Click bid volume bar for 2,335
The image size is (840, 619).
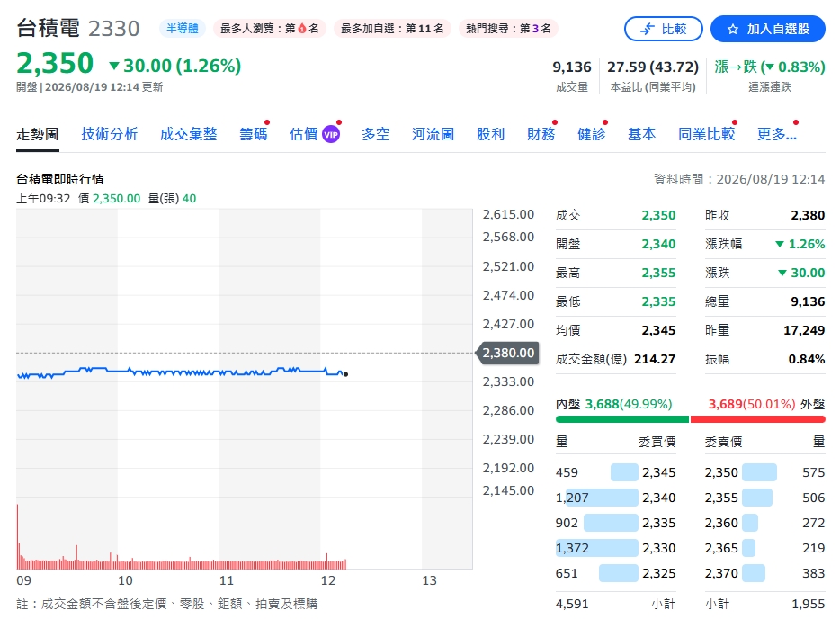(x=611, y=523)
